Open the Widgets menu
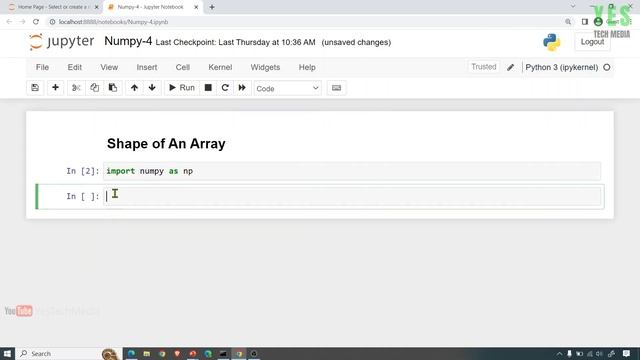The width and height of the screenshot is (640, 360). (265, 67)
